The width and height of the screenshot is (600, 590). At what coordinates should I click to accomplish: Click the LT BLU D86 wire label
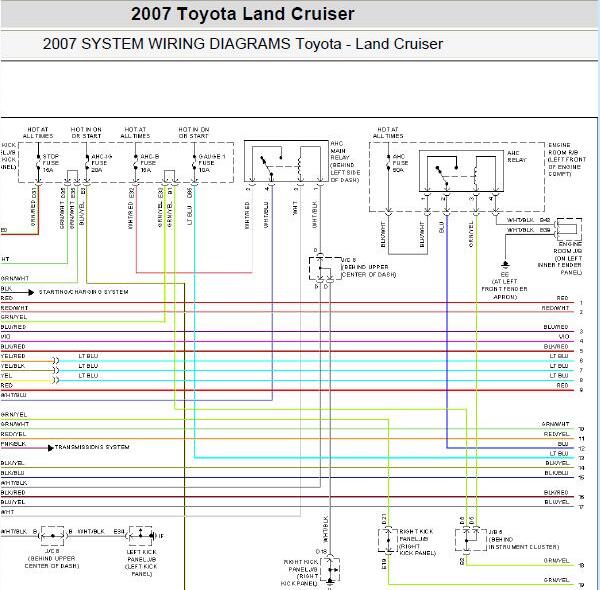coord(190,207)
